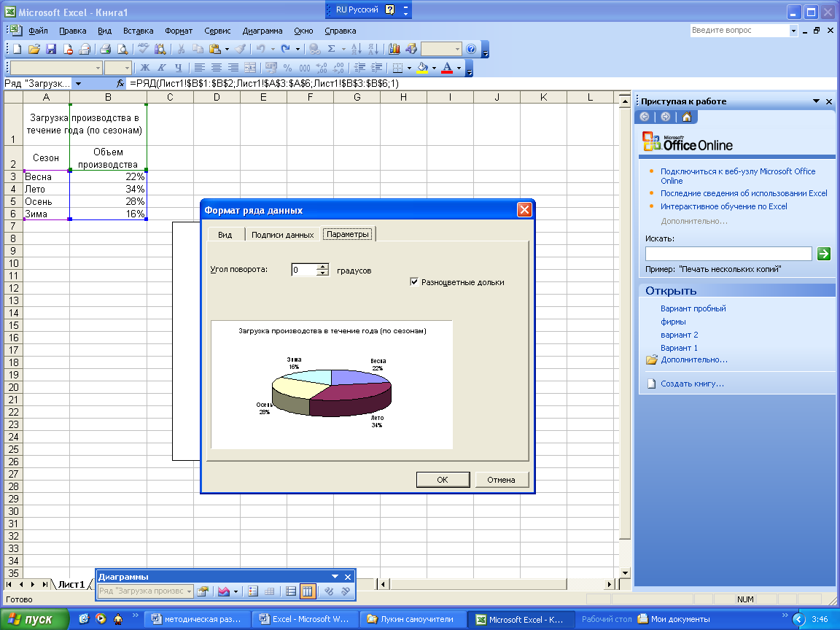Select the Параметры tab
The width and height of the screenshot is (840, 630).
pos(349,234)
